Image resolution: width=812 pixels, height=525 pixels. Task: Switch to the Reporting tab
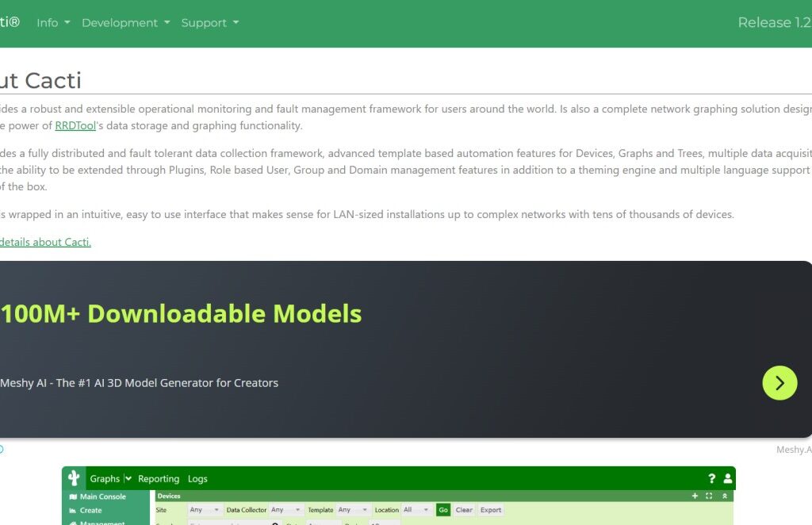(159, 479)
